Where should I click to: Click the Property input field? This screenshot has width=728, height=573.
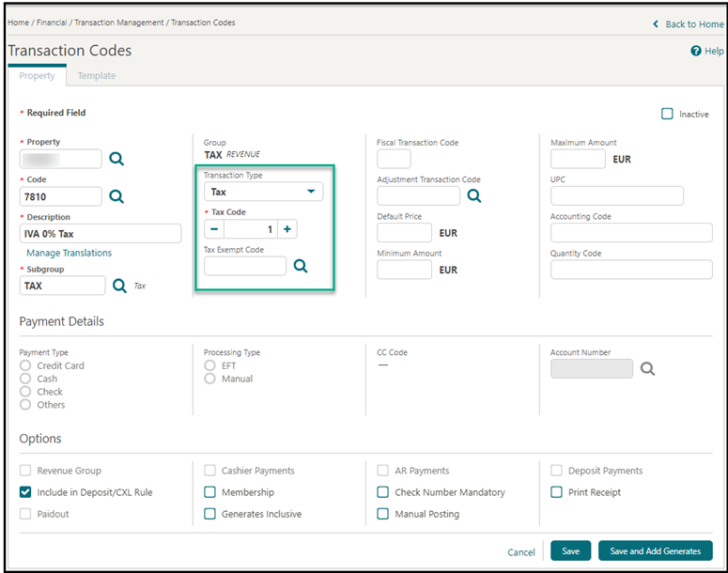[x=60, y=159]
